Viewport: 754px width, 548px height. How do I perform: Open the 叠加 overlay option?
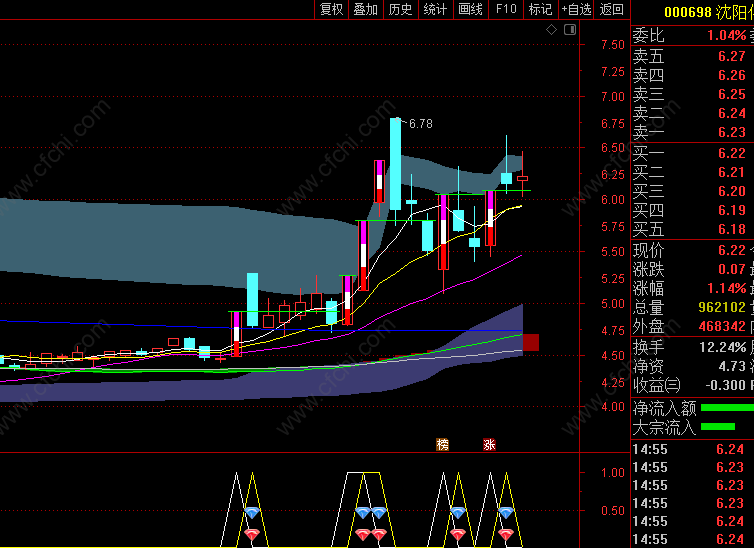coord(366,9)
